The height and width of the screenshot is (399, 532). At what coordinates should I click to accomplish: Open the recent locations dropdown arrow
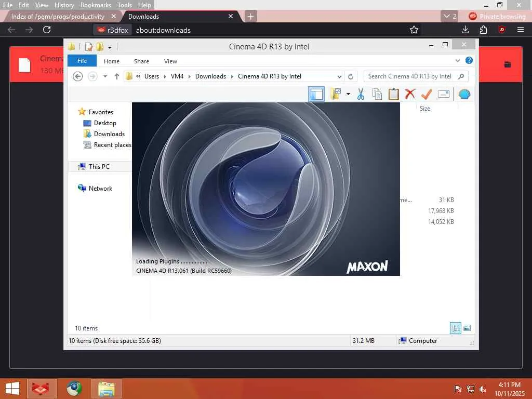coord(105,76)
